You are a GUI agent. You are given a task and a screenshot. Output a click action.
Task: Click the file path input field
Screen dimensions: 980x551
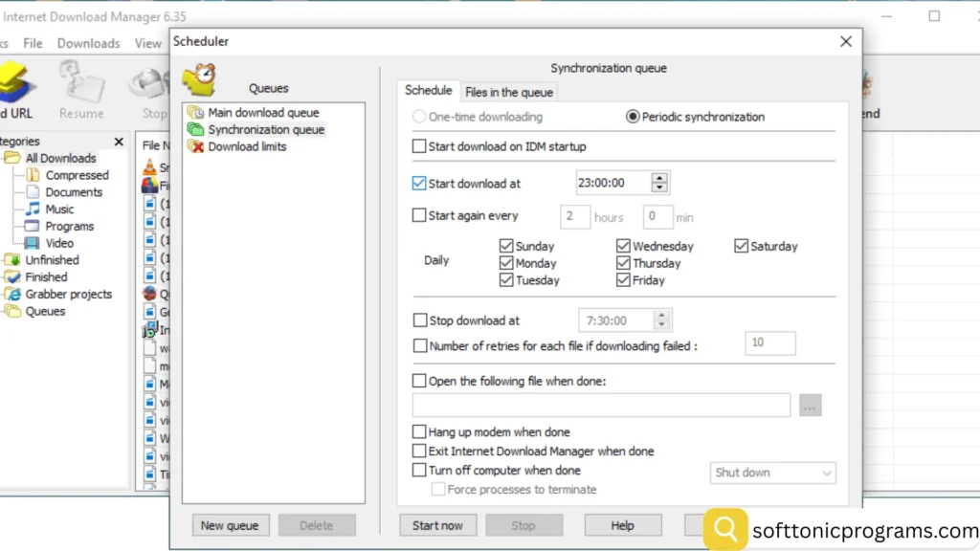tap(601, 406)
